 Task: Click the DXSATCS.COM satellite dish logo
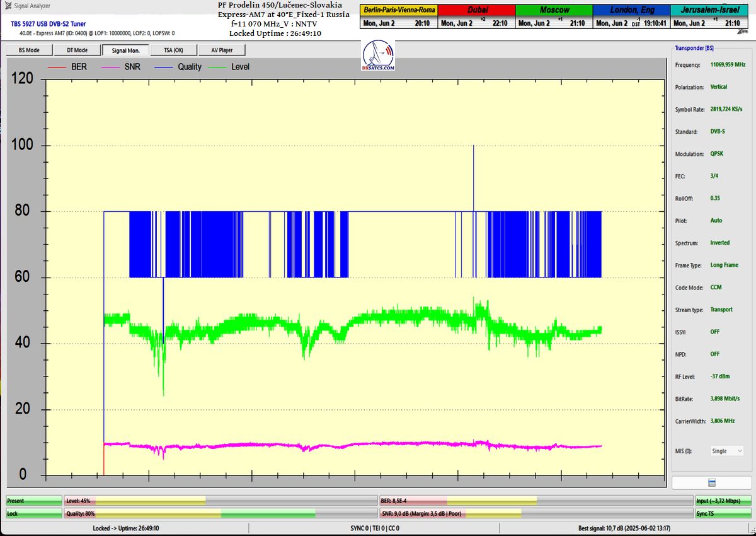pyautogui.click(x=379, y=55)
